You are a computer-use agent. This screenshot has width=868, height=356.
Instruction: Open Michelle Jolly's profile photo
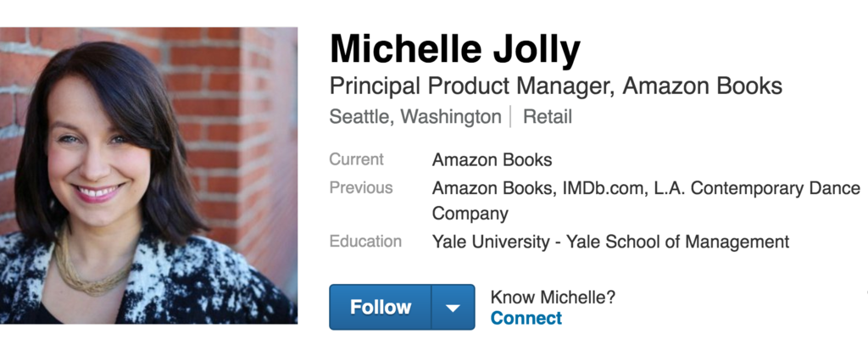click(x=148, y=175)
